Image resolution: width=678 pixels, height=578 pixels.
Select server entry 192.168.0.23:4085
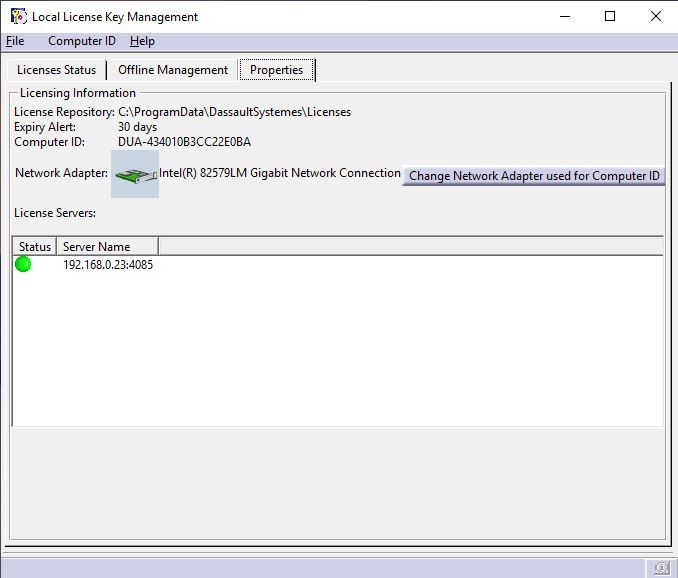(108, 265)
